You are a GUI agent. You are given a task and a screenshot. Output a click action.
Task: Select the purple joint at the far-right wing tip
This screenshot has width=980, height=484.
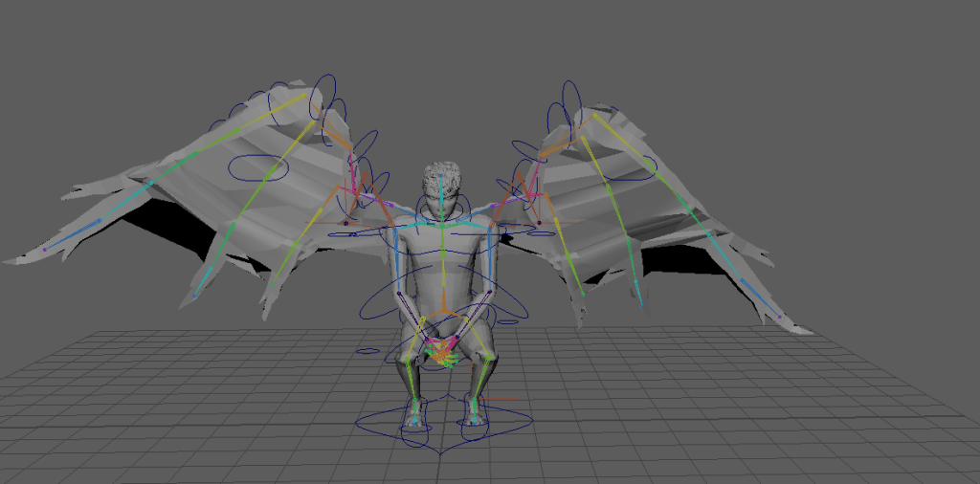(x=780, y=317)
